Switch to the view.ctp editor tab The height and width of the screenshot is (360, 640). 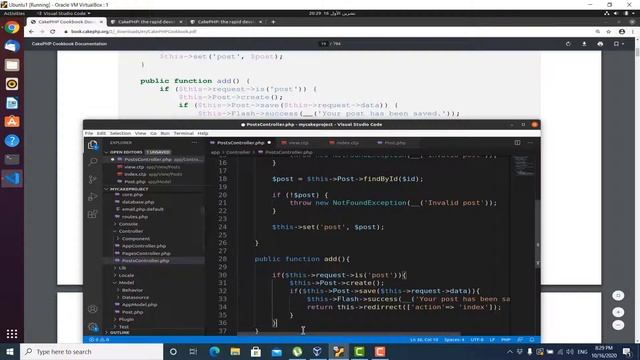tap(298, 143)
